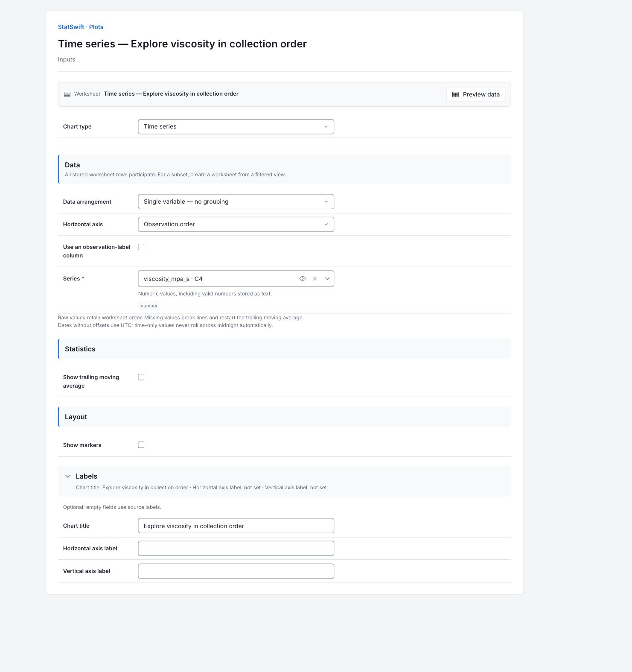Image resolution: width=632 pixels, height=672 pixels.
Task: Click the 'number' type tag
Action: [x=149, y=306]
